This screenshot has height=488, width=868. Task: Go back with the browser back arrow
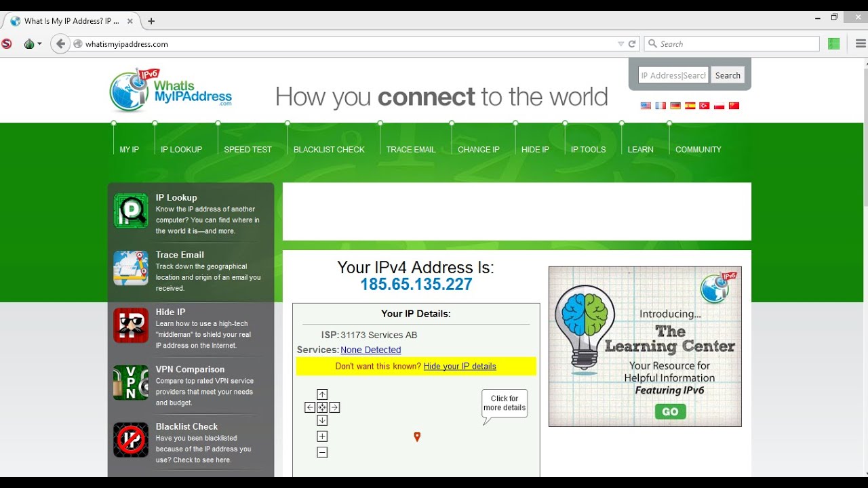60,44
